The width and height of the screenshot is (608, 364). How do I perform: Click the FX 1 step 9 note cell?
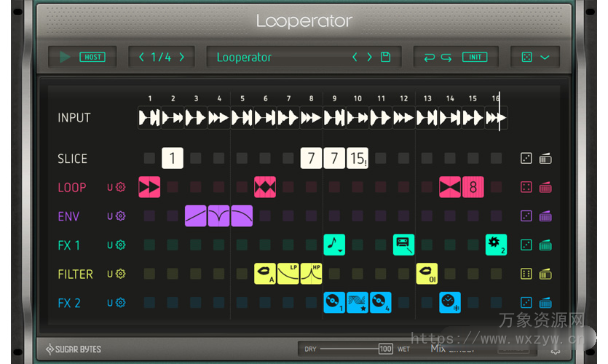click(x=334, y=245)
